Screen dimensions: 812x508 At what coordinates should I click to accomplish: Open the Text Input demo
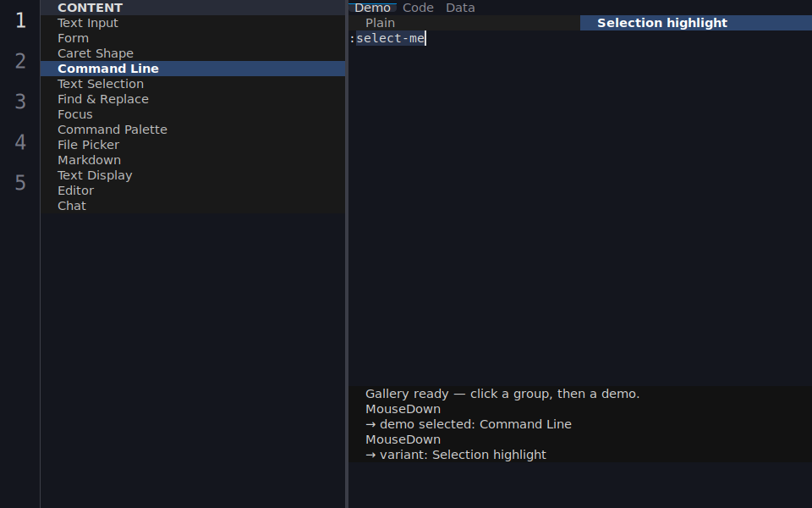click(193, 23)
